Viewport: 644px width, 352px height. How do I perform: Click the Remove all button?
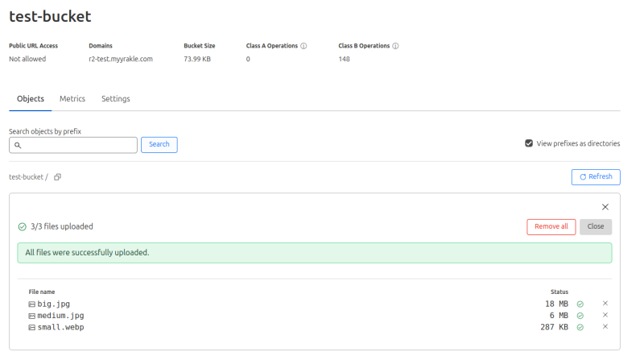pos(551,226)
